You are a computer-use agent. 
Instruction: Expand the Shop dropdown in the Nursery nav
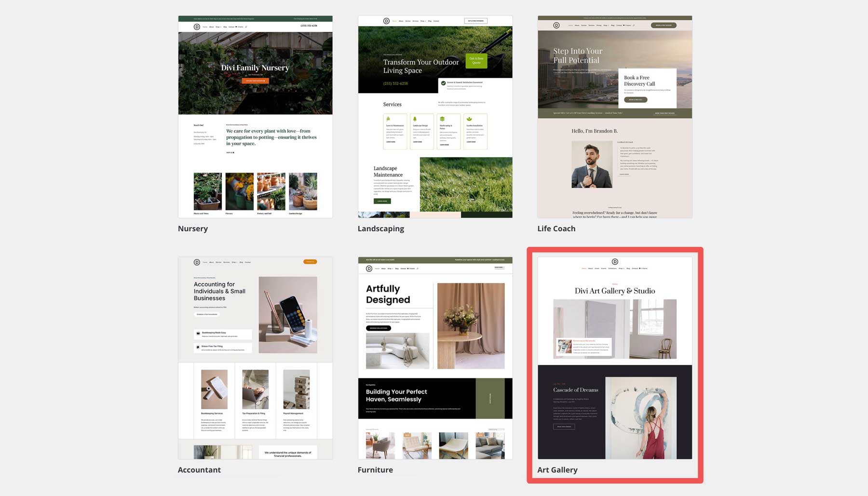(218, 27)
